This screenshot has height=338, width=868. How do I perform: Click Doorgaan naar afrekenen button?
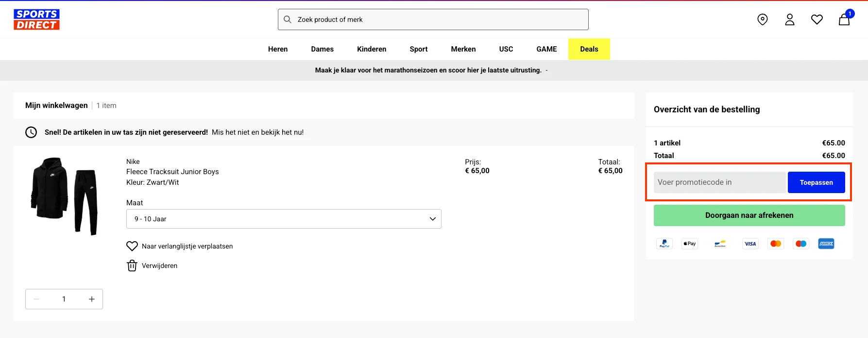[x=749, y=215]
